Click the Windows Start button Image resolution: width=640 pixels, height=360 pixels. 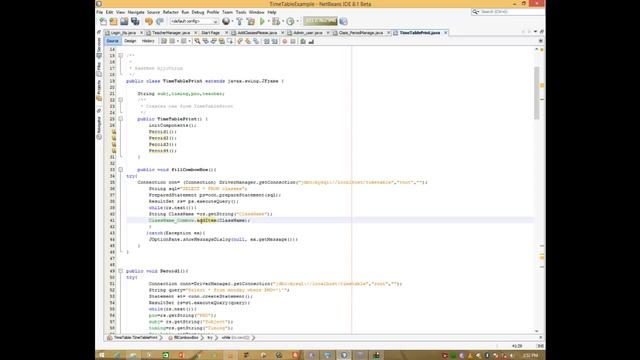(102, 355)
